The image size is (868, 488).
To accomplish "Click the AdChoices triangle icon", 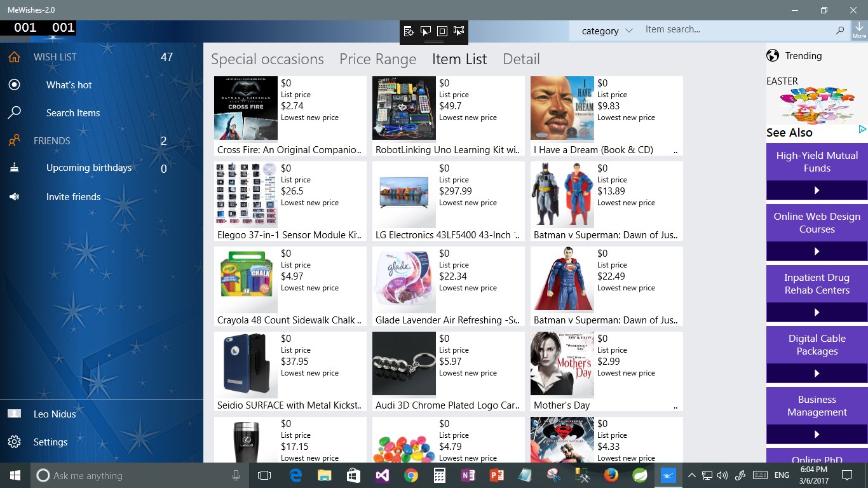I will pyautogui.click(x=862, y=130).
